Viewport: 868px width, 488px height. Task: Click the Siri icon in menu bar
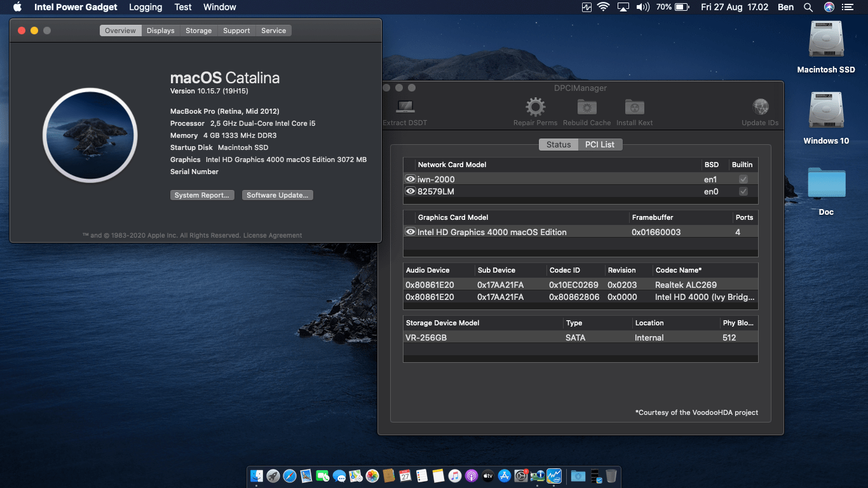[829, 7]
